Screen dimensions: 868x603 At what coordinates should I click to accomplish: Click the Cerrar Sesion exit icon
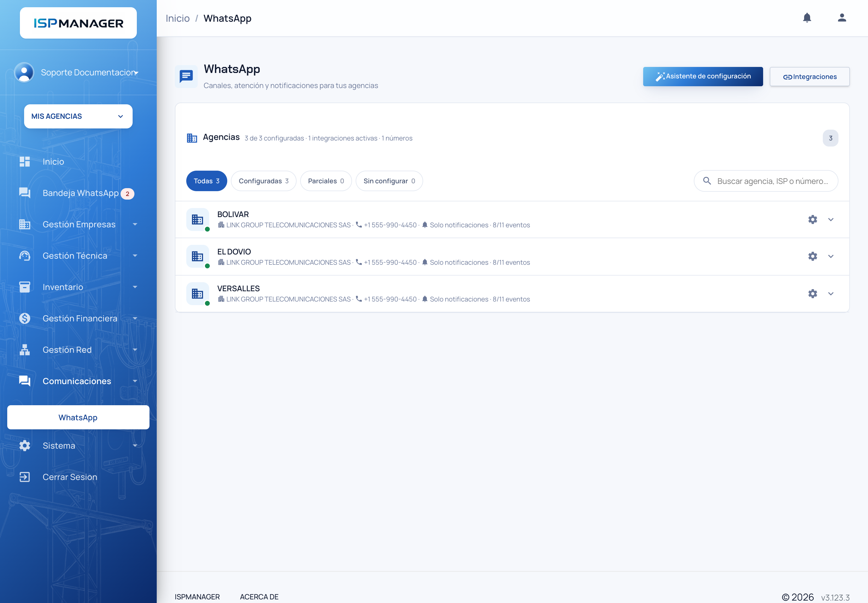pos(24,477)
